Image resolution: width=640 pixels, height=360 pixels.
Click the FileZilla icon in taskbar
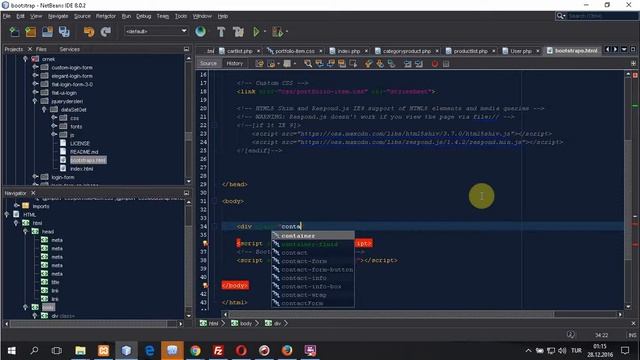(x=218, y=351)
